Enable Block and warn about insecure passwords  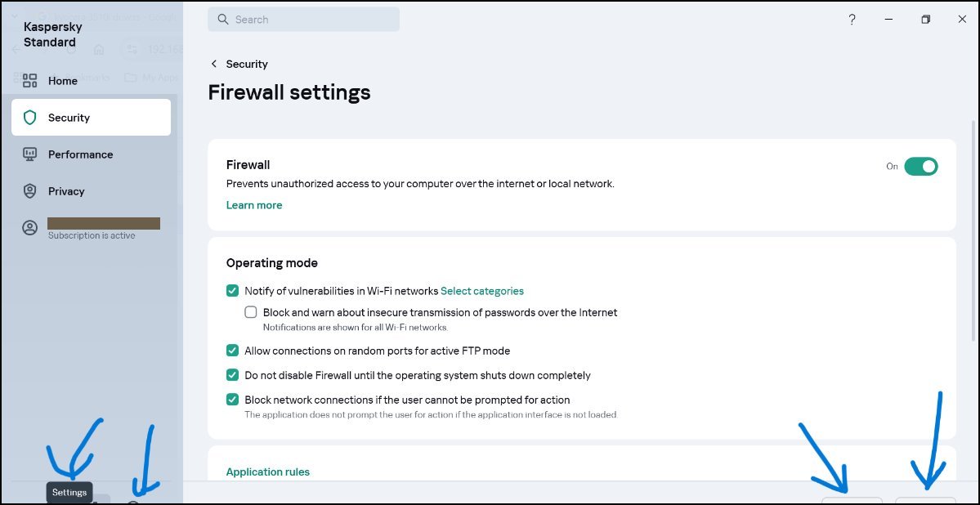point(251,312)
